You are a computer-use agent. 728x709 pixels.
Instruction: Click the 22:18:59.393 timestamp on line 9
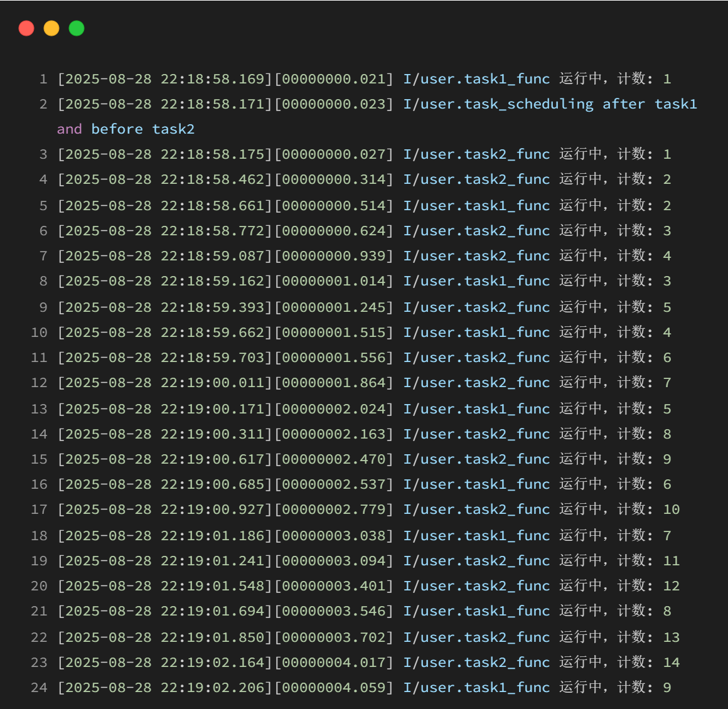212,307
